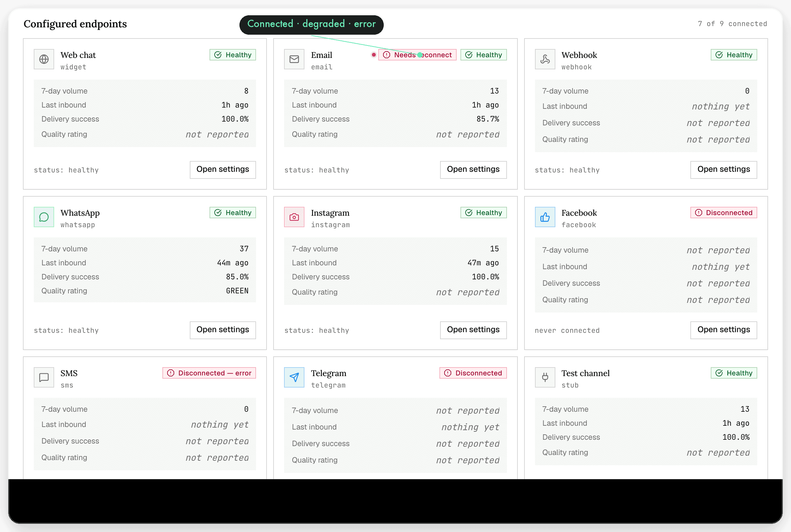This screenshot has width=791, height=532.
Task: Click the Disconnected badge on Facebook
Action: [x=723, y=213]
